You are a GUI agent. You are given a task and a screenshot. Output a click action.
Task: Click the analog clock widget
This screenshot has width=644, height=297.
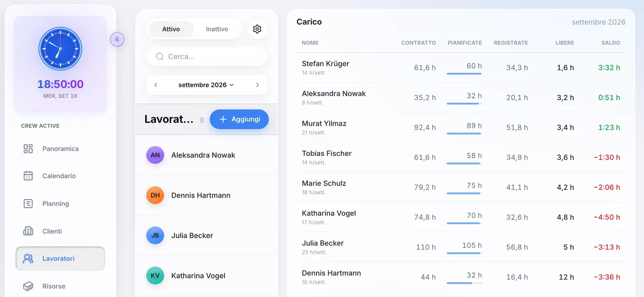tap(60, 49)
